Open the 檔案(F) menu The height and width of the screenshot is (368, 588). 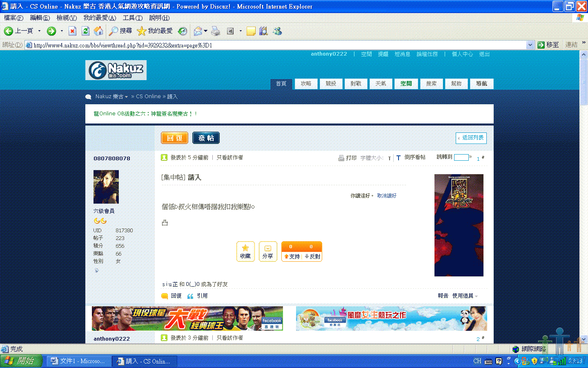(13, 18)
